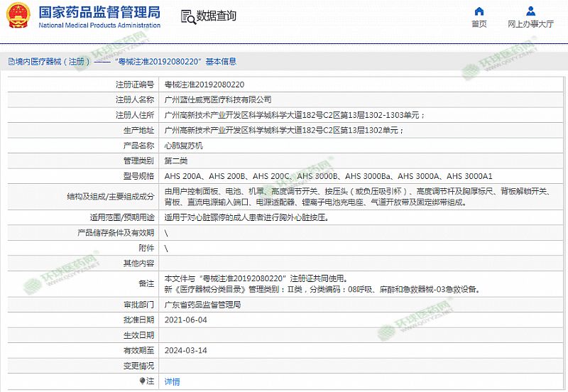Click the 第二类 management category value
Image resolution: width=568 pixels, height=392 pixels.
coord(176,161)
